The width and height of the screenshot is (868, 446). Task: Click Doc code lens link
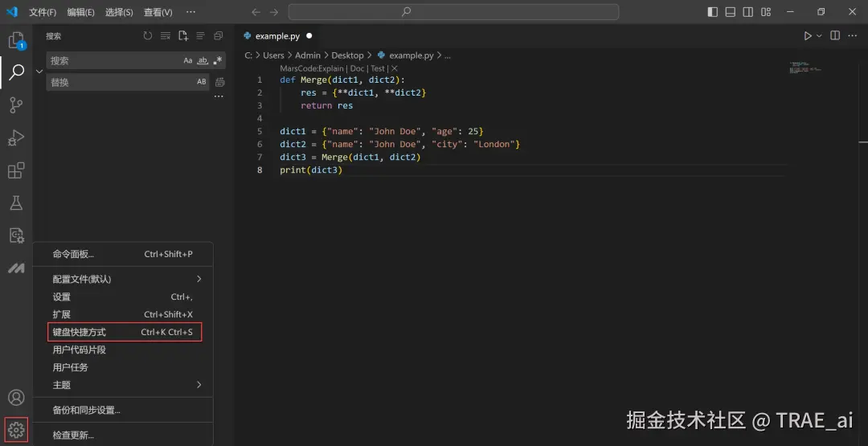coord(357,68)
